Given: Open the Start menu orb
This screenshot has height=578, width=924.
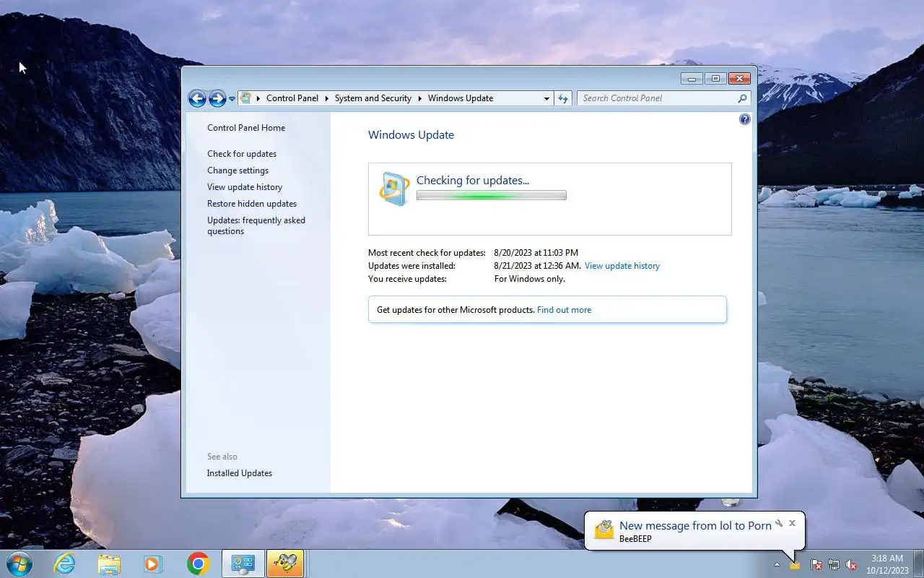Looking at the screenshot, I should [19, 564].
